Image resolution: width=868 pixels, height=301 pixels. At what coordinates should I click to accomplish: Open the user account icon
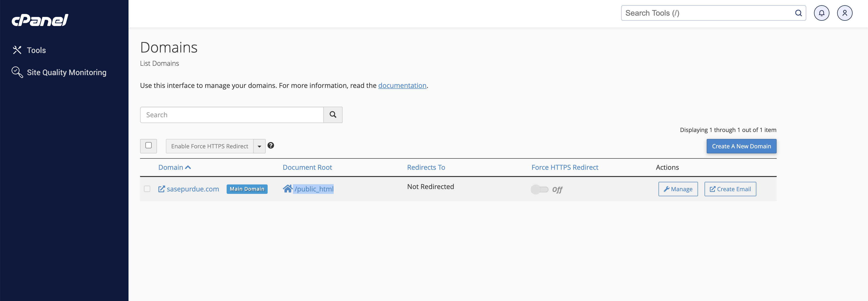click(x=845, y=13)
